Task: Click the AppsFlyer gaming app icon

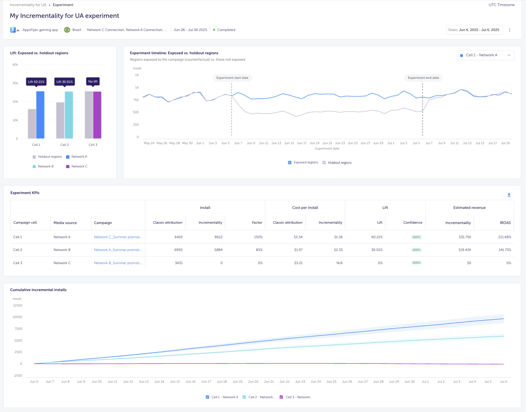Action: click(x=13, y=30)
